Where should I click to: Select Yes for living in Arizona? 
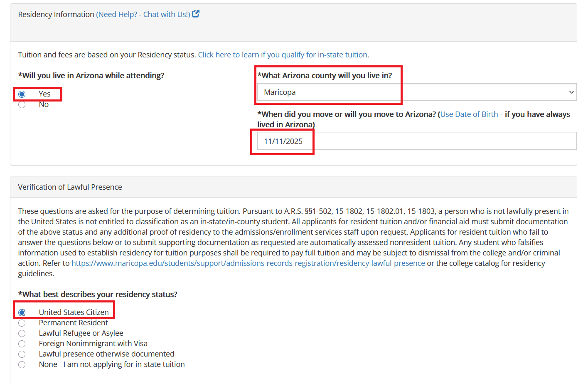click(x=22, y=94)
